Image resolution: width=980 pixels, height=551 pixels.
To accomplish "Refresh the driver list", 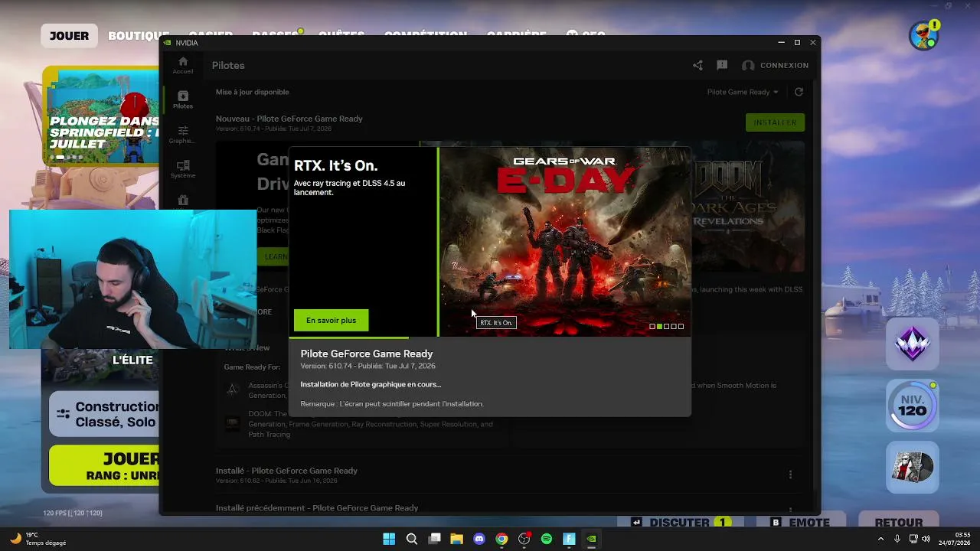I will click(x=799, y=92).
